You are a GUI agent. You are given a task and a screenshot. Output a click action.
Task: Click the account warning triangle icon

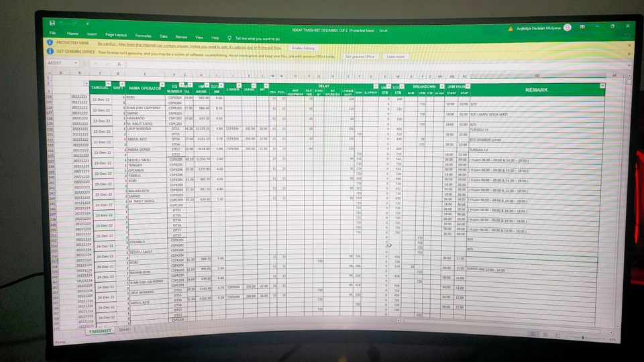[511, 29]
